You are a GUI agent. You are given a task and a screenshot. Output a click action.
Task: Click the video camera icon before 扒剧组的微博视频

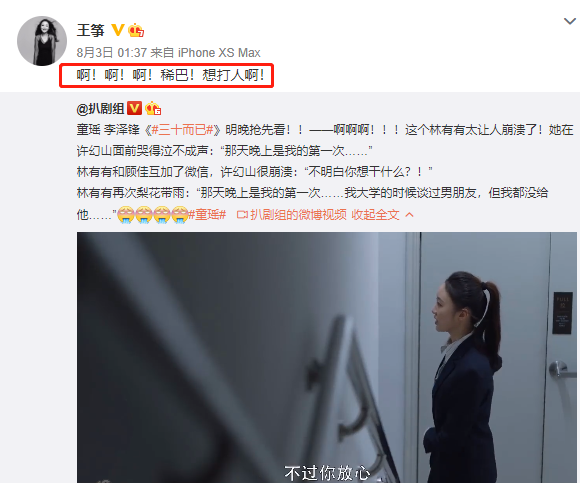click(242, 215)
